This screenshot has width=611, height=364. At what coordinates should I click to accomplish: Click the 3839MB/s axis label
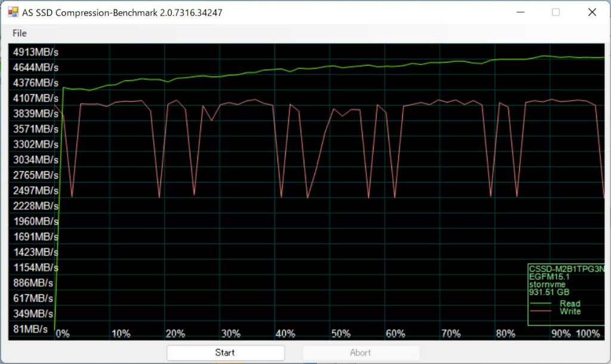pyautogui.click(x=35, y=113)
